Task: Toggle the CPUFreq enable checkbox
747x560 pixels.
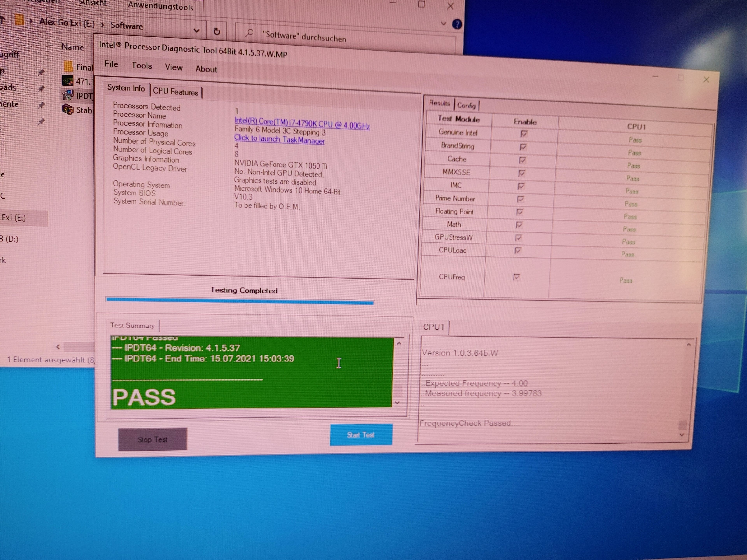Action: 516,277
